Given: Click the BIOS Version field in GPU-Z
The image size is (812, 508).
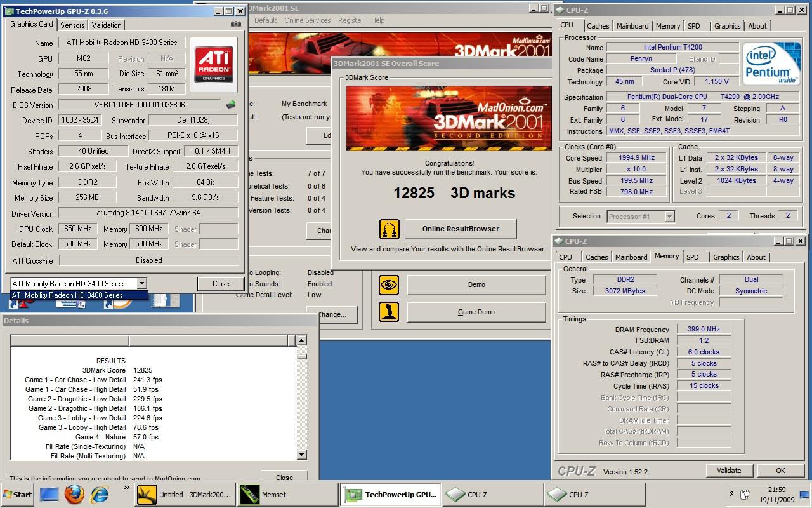Looking at the screenshot, I should pyautogui.click(x=140, y=105).
